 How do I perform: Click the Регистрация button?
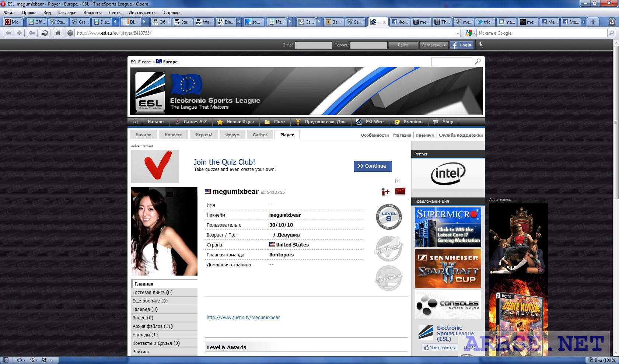coord(434,45)
